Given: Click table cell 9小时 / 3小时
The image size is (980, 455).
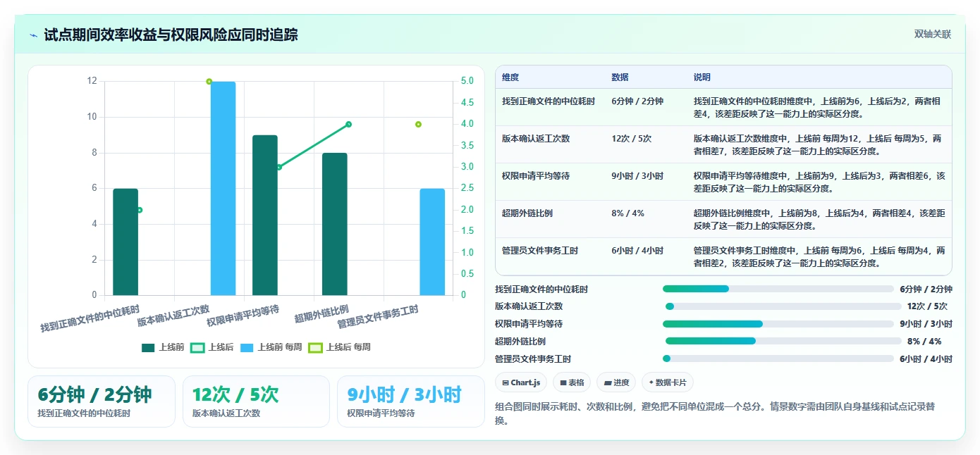Looking at the screenshot, I should pos(637,176).
